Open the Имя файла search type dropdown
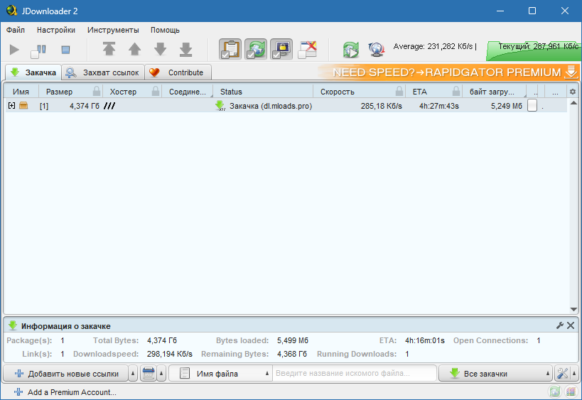The width and height of the screenshot is (582, 400). pyautogui.click(x=220, y=374)
